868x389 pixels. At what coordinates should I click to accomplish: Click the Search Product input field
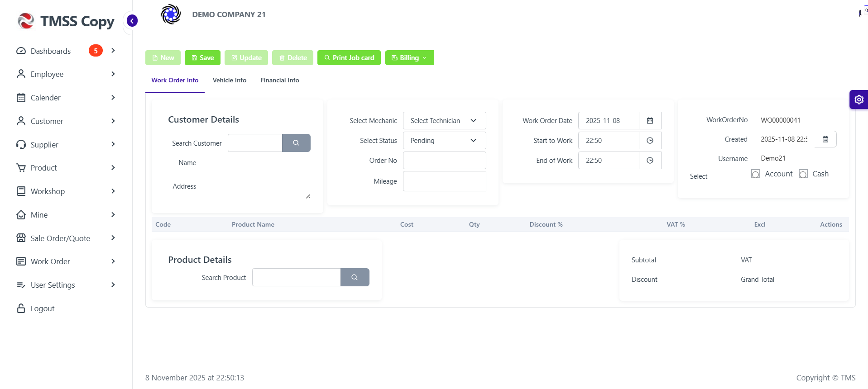click(296, 277)
